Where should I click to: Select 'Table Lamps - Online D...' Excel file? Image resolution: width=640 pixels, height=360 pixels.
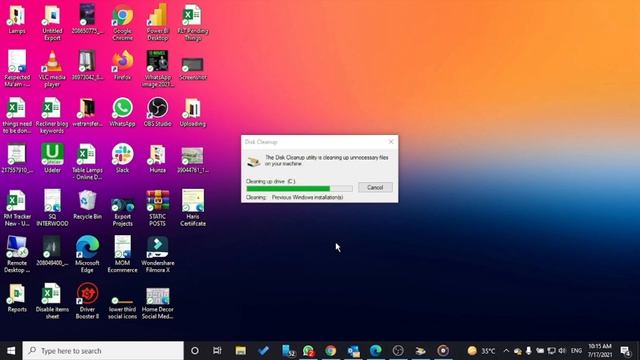pos(87,162)
